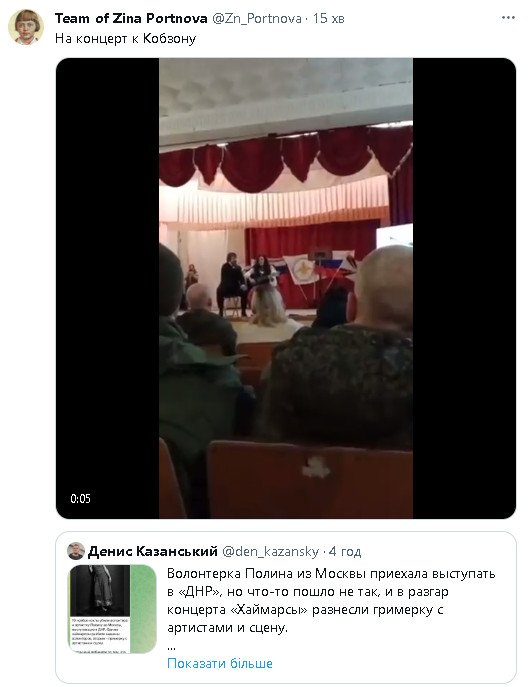Click the red seat back in video foreground
Screen dimensions: 528x687
click(309, 479)
